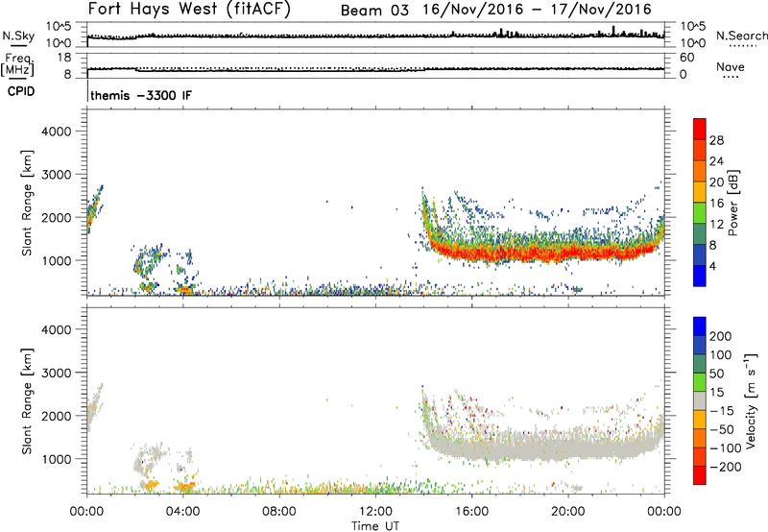The width and height of the screenshot is (768, 532).
Task: Click the blue top segment of the Velocity colorbar
Action: pos(700,326)
